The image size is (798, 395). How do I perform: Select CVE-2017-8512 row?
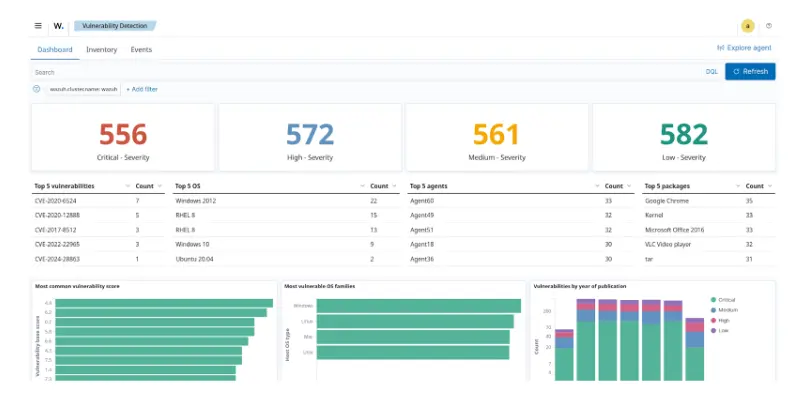click(x=98, y=230)
